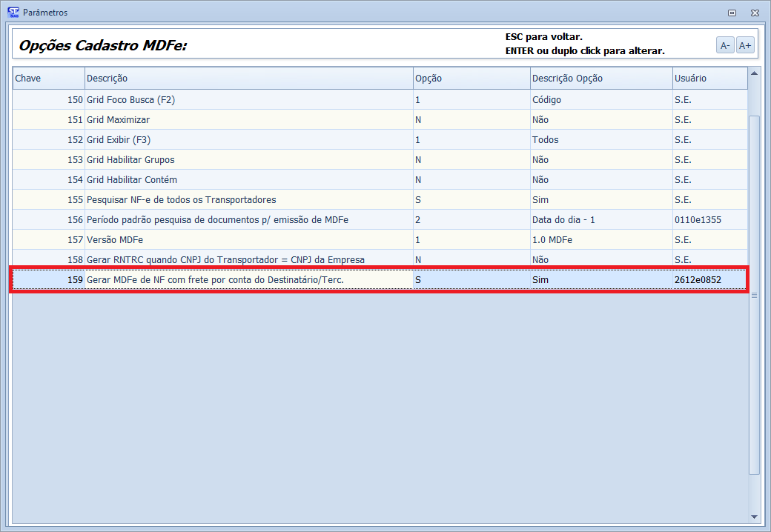This screenshot has width=771, height=532.
Task: Click the A- decrease font size button
Action: [724, 45]
